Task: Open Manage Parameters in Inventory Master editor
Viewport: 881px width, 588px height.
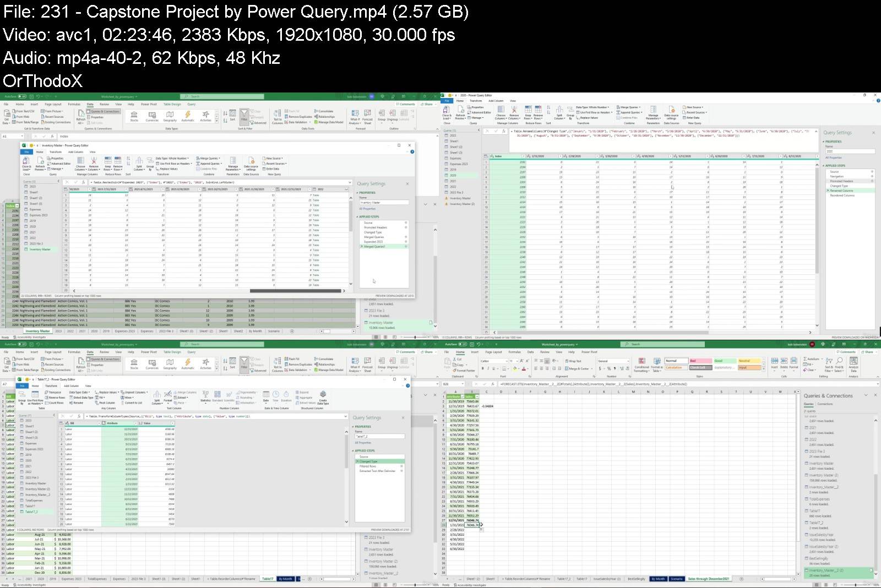Action: click(x=233, y=164)
